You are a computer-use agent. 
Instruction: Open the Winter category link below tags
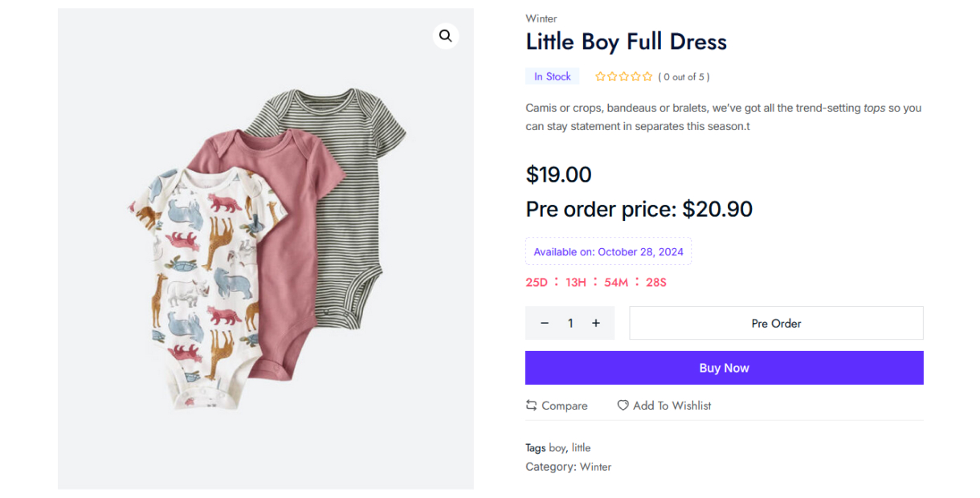(595, 467)
